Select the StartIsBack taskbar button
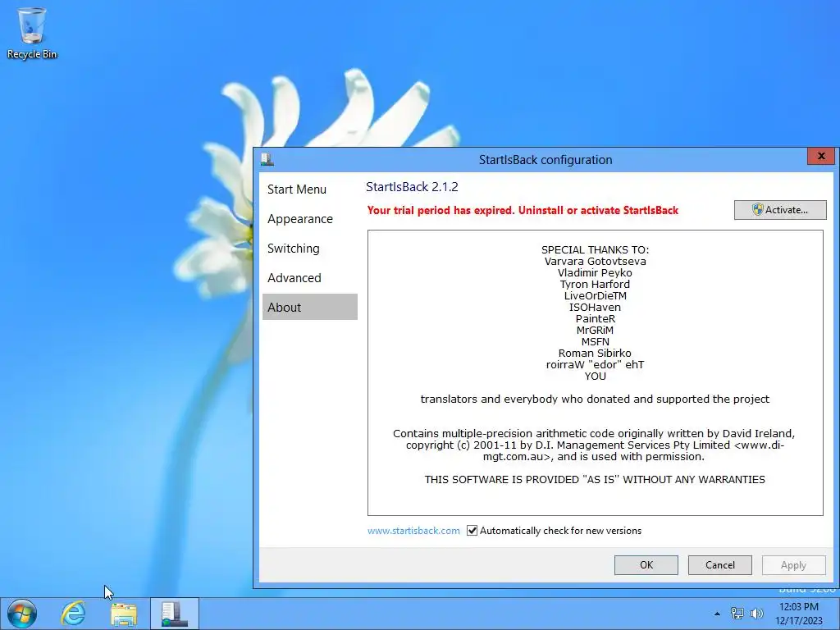Viewport: 840px width, 630px height. point(175,614)
